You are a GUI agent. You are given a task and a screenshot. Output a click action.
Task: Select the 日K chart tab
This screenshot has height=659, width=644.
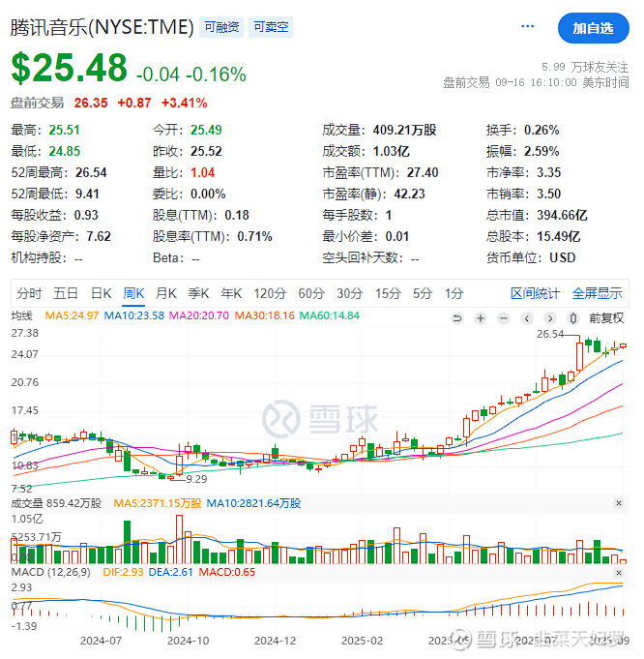click(x=101, y=293)
